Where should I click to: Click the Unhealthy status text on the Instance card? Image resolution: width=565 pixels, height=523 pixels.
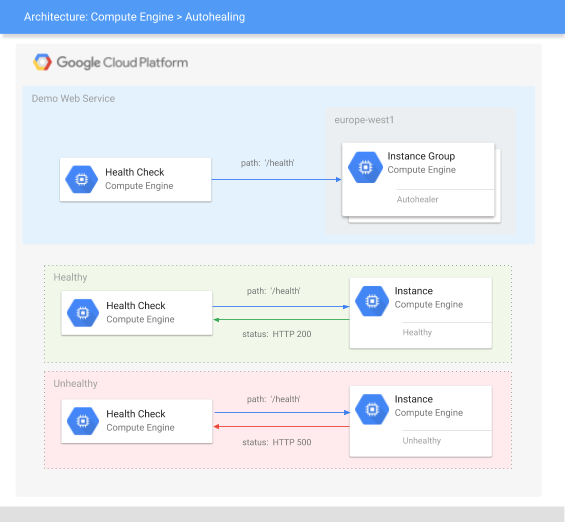tap(422, 440)
